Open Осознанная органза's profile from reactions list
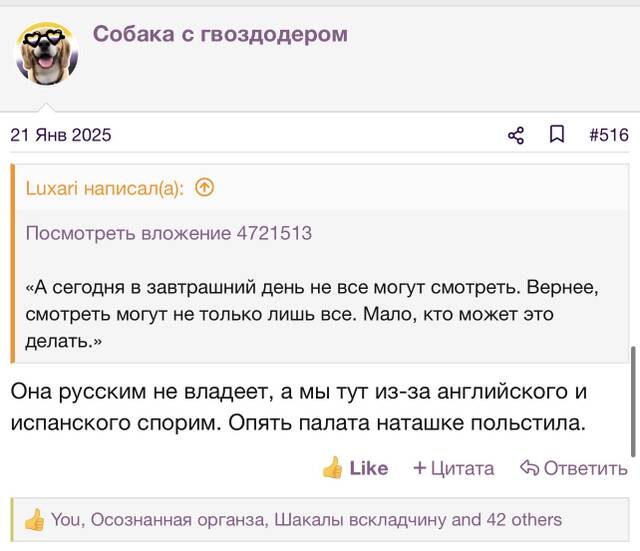Image resolution: width=640 pixels, height=551 pixels. [178, 520]
